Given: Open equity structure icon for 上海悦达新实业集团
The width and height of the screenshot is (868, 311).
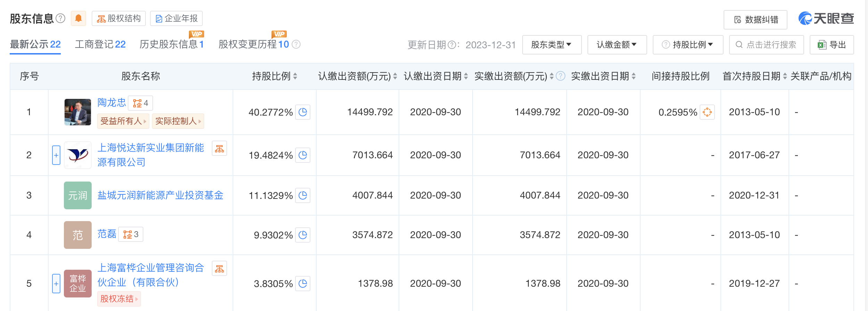Looking at the screenshot, I should coord(219,149).
